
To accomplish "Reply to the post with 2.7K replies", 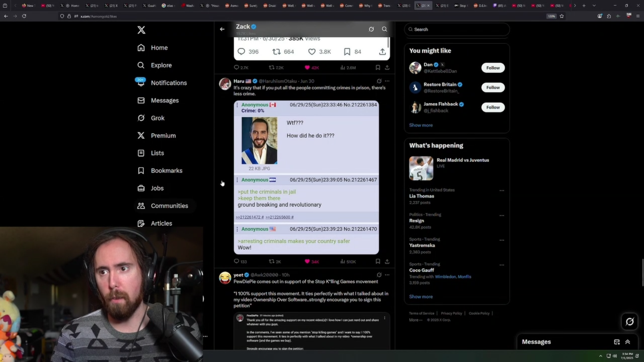I will click(x=241, y=67).
